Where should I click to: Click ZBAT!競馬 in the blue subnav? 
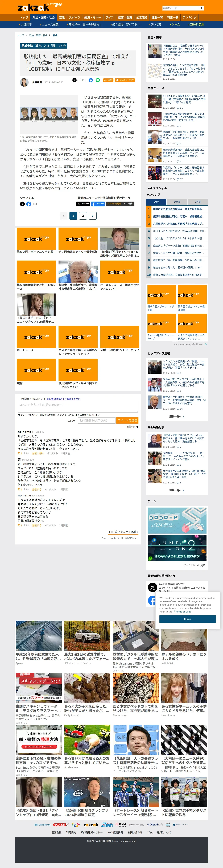tap(197, 24)
